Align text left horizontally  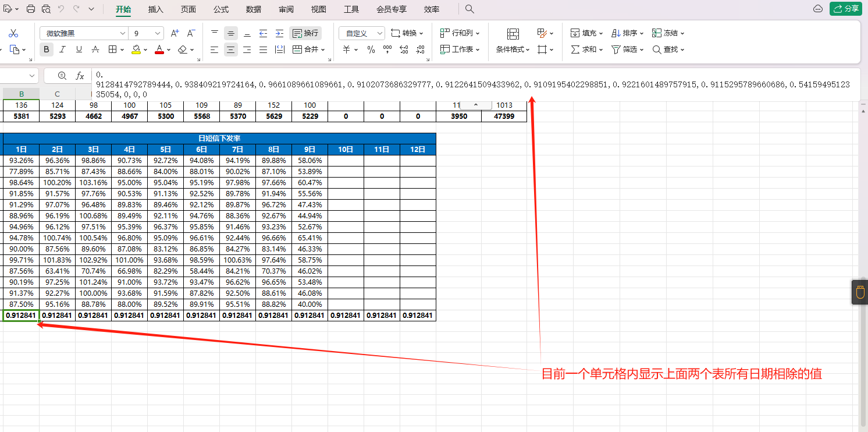[x=215, y=49]
